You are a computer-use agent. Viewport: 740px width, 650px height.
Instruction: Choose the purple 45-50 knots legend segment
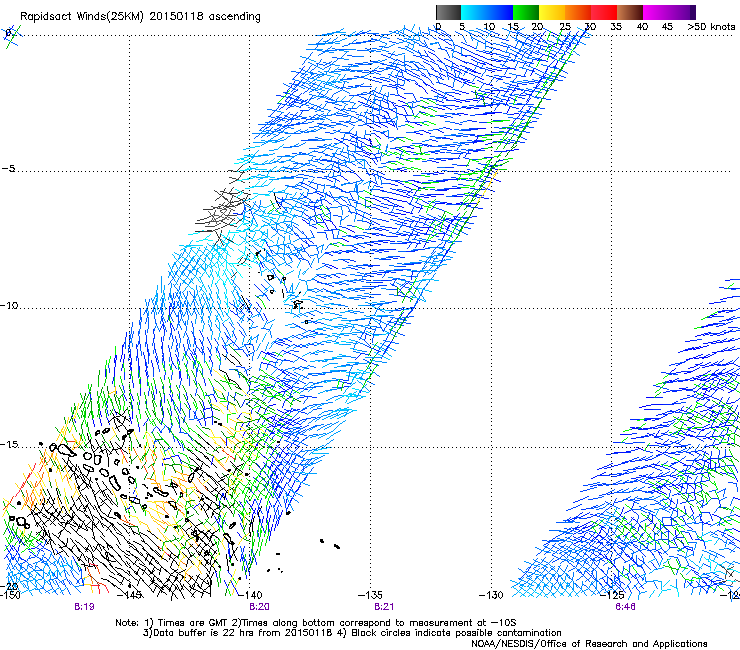click(682, 12)
